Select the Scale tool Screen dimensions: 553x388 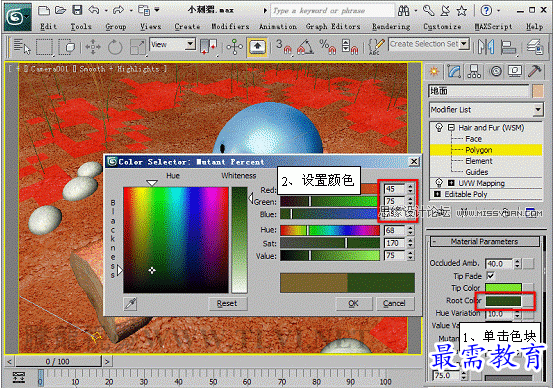click(x=138, y=47)
